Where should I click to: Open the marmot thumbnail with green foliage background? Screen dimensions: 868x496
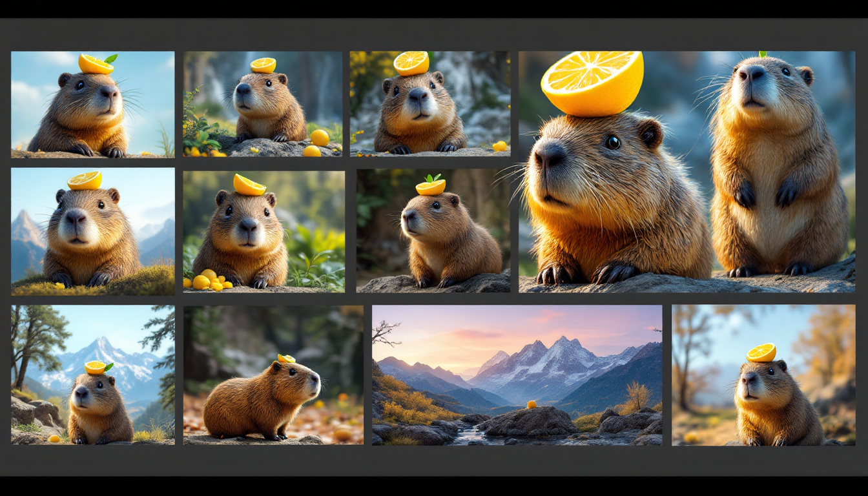pos(263,231)
